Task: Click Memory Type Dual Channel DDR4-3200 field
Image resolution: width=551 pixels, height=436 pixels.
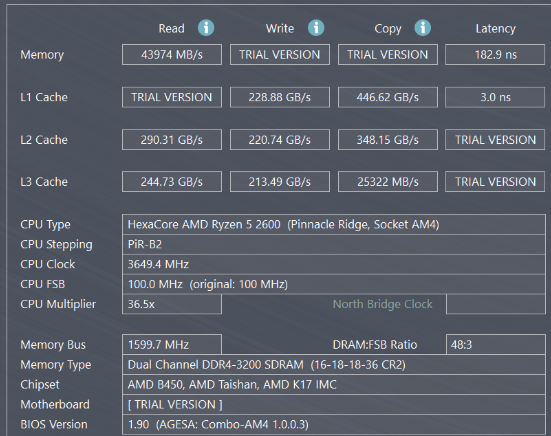Action: pos(334,365)
